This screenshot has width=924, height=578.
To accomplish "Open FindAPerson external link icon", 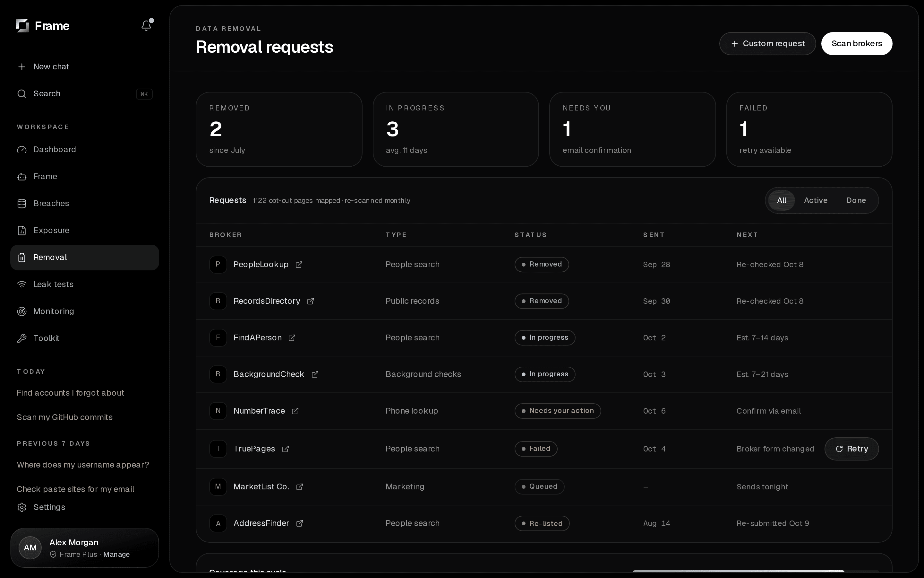I will 292,338.
